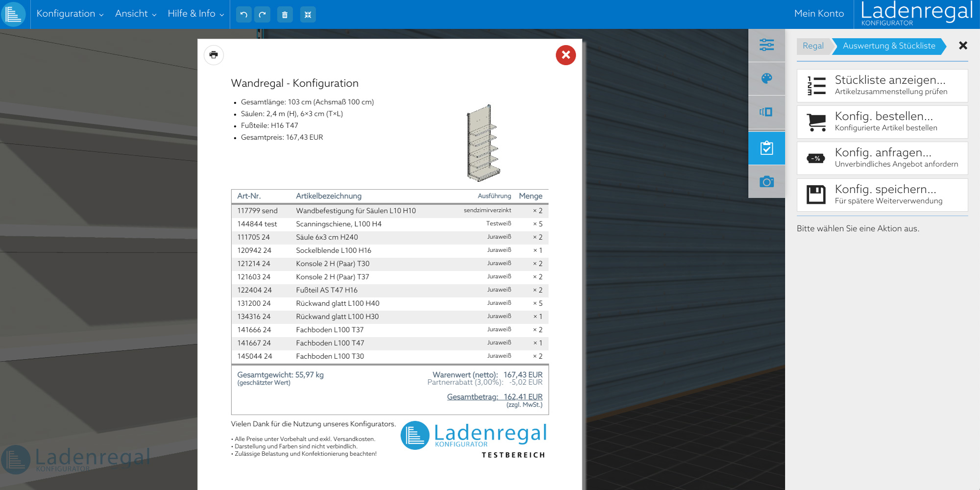Click the Ladenregal Konfigurator logo in the dialog footer
Screen dimensions: 980x490
[x=473, y=436]
